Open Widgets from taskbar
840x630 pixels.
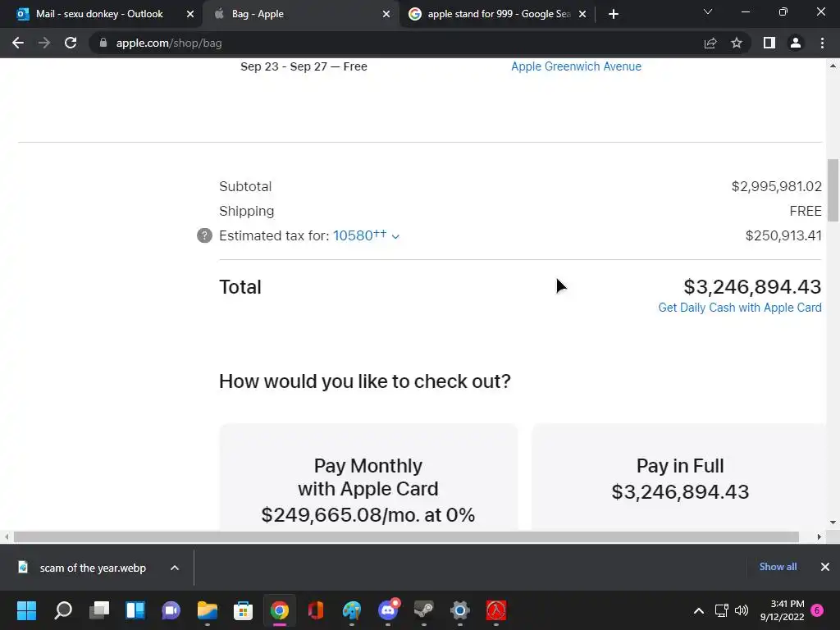coord(135,610)
